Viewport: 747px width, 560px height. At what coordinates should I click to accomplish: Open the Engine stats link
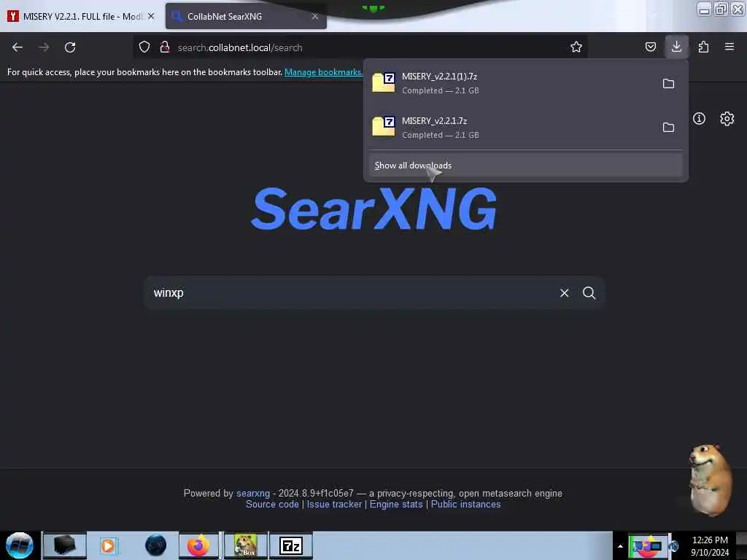click(x=396, y=505)
